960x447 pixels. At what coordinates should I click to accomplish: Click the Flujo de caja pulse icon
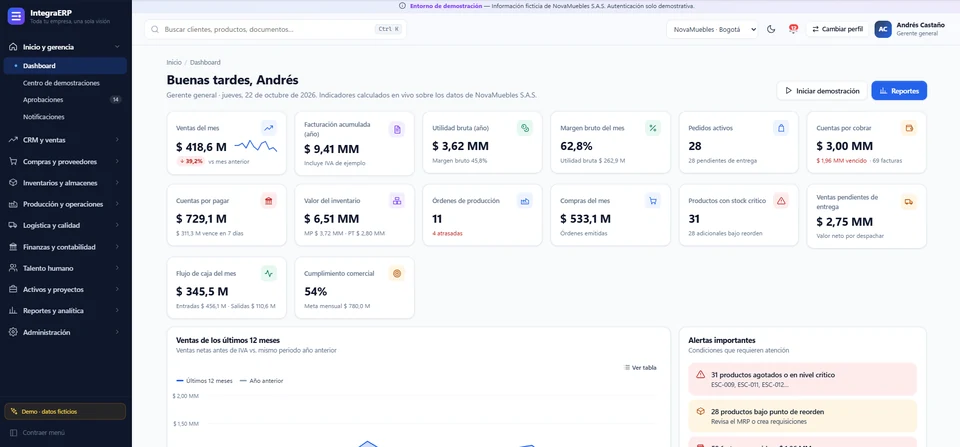pyautogui.click(x=268, y=273)
